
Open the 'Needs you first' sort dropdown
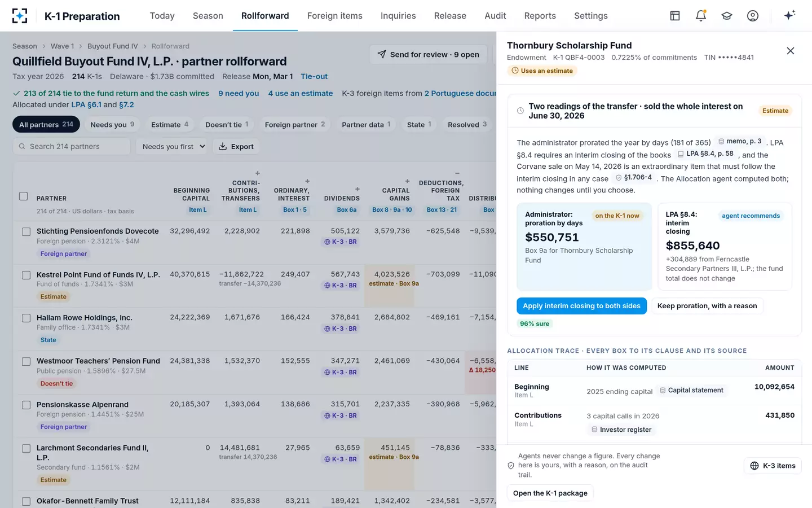point(172,146)
